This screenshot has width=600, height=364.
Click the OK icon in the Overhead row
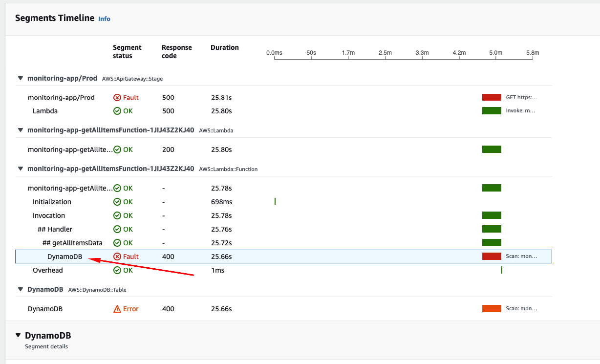pos(117,270)
